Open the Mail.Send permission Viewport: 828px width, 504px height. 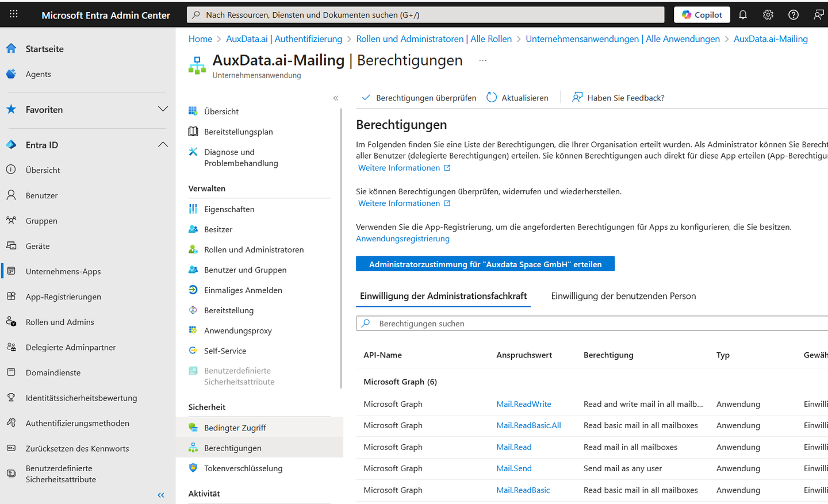[x=514, y=468]
